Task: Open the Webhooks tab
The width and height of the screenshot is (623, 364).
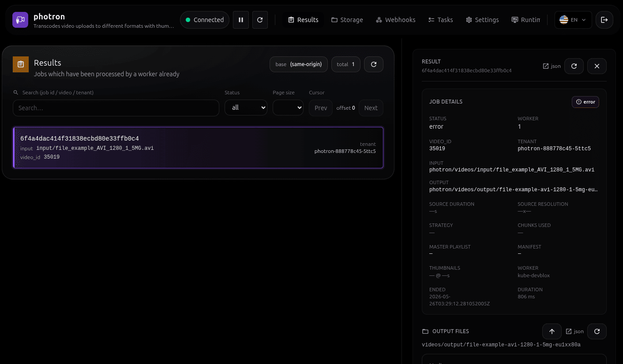Action: tap(396, 20)
